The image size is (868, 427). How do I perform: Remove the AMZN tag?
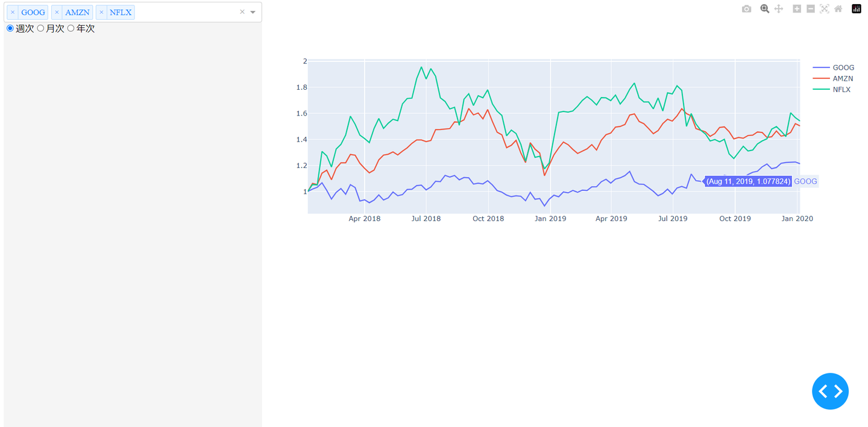(x=57, y=12)
